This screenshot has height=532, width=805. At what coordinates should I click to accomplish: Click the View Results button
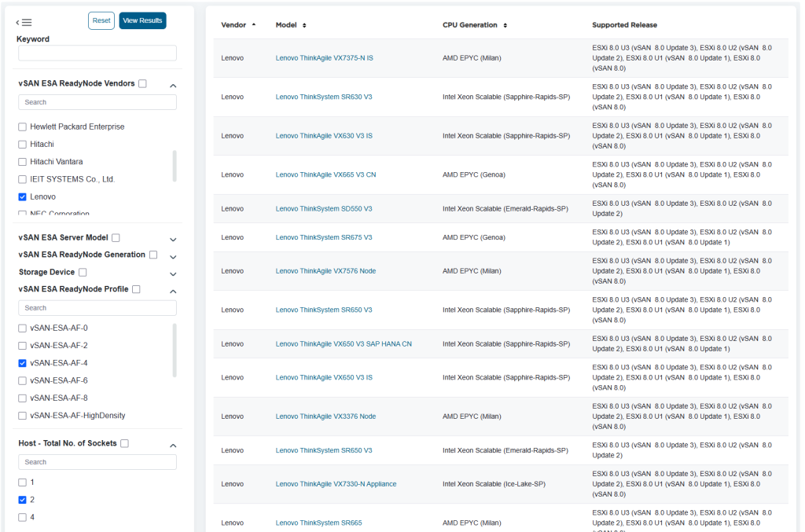point(142,20)
